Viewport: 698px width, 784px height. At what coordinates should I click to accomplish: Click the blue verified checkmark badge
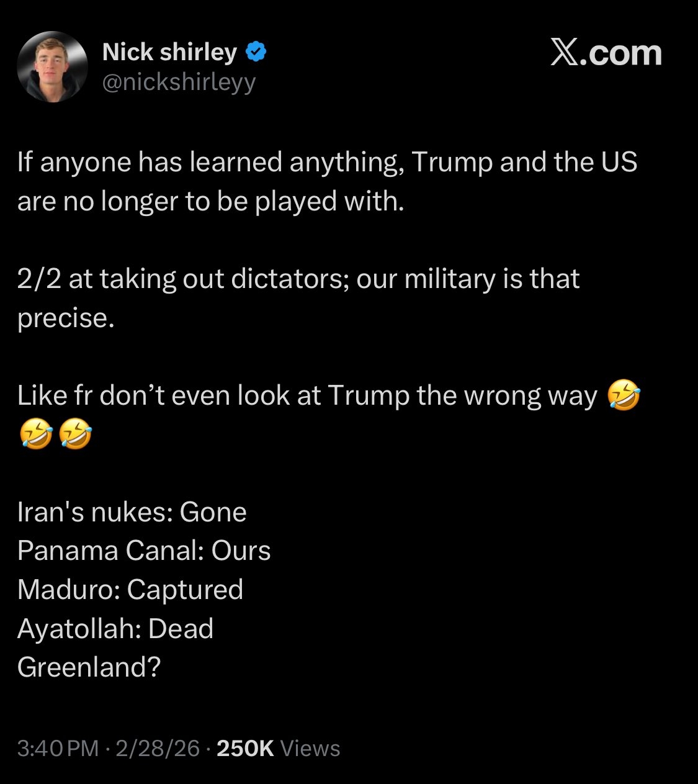[x=257, y=52]
